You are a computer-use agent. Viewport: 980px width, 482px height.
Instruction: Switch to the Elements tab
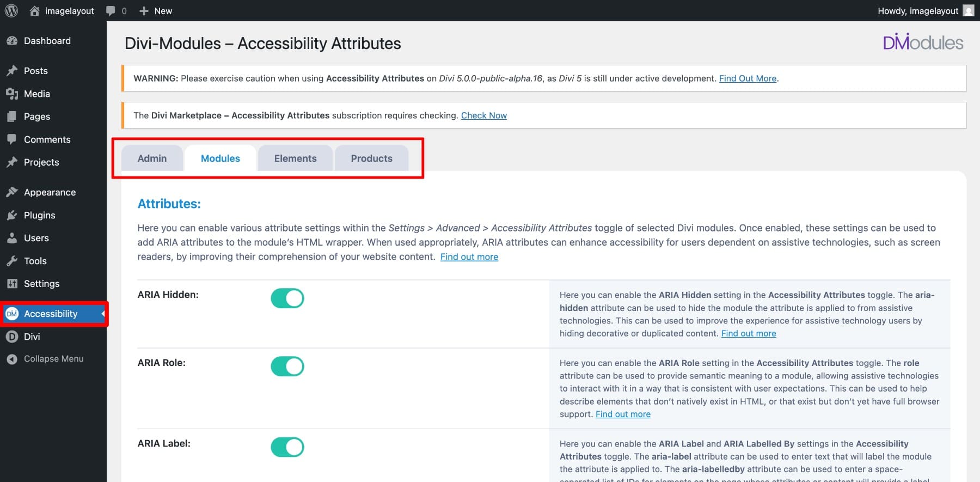[x=295, y=158]
